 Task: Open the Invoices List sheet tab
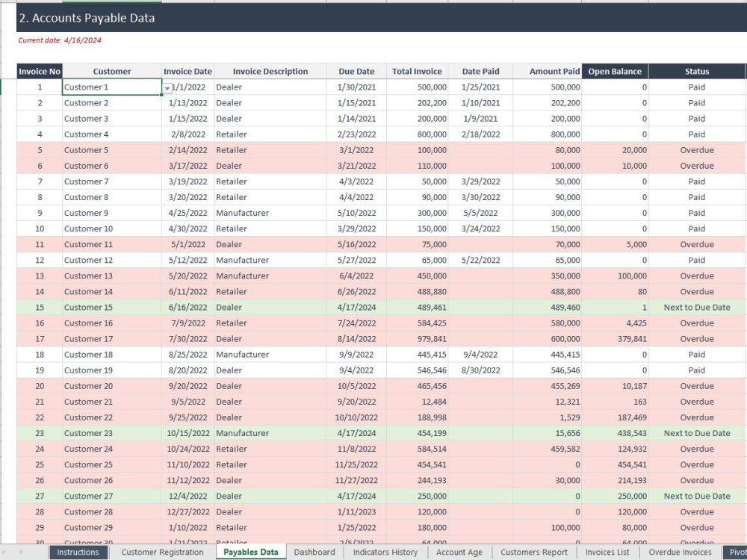[607, 553]
